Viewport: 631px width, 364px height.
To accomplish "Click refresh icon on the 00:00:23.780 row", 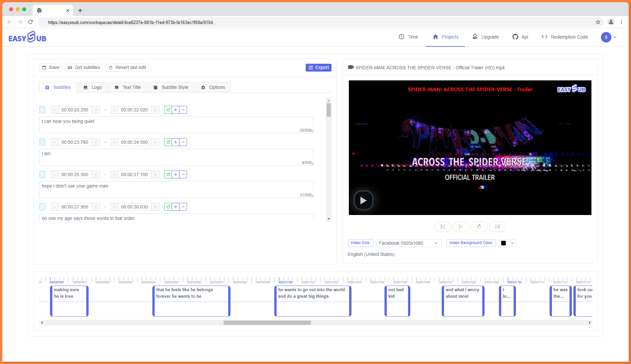I will coord(168,142).
